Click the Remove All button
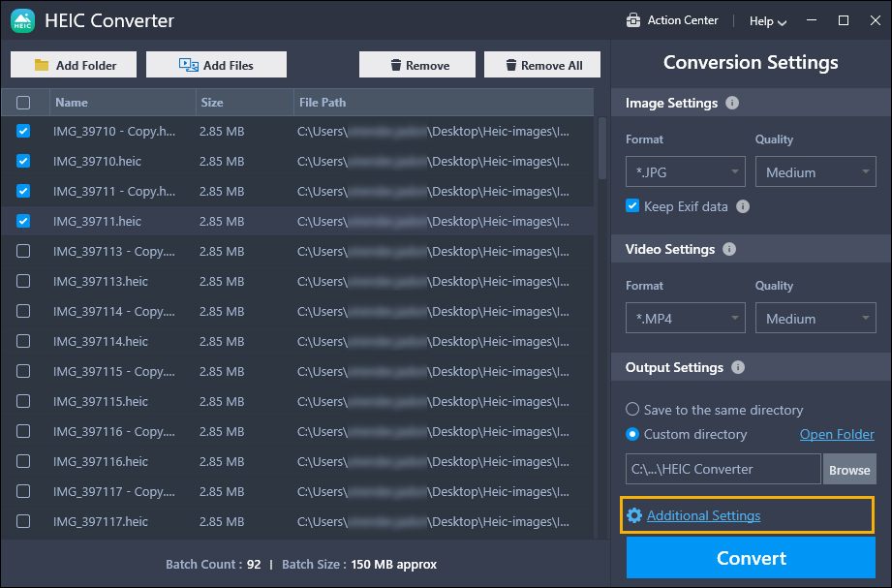The width and height of the screenshot is (892, 588). point(542,65)
